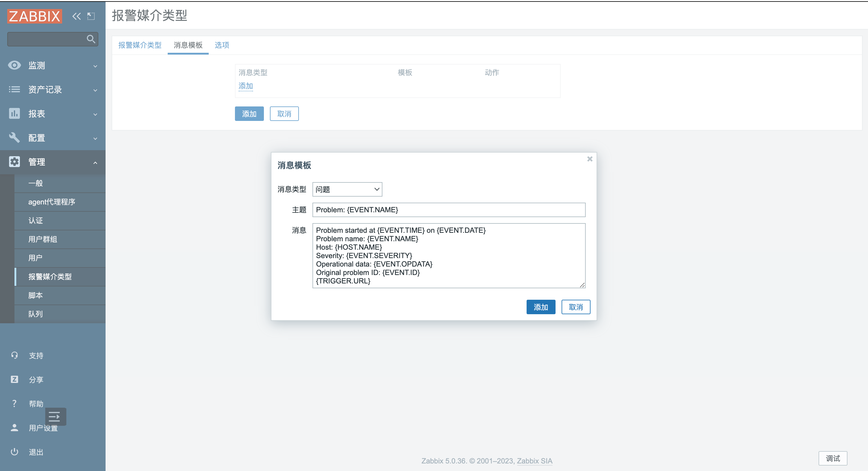Open the Zabbix SIA footer link
This screenshot has height=471, width=868.
pyautogui.click(x=534, y=460)
